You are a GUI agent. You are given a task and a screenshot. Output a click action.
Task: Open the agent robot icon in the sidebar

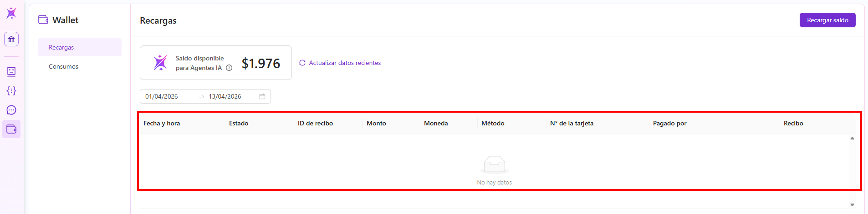(11, 72)
